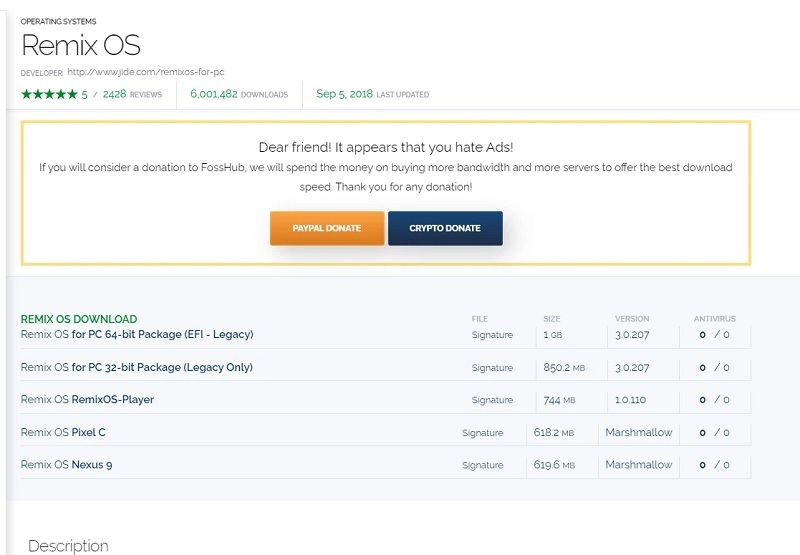The width and height of the screenshot is (800, 555).
Task: Download the Remix OS Nexus 9 file
Action: tap(66, 465)
